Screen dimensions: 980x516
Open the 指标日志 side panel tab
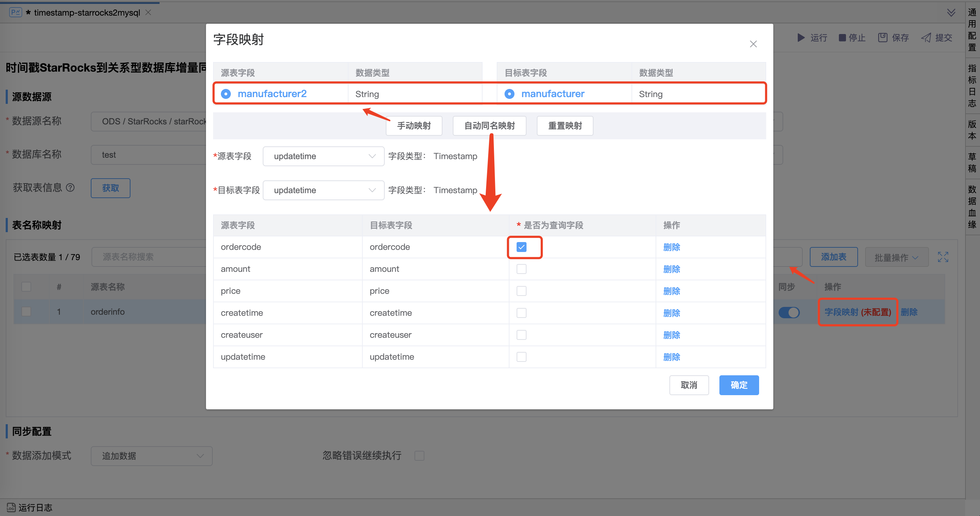(972, 85)
